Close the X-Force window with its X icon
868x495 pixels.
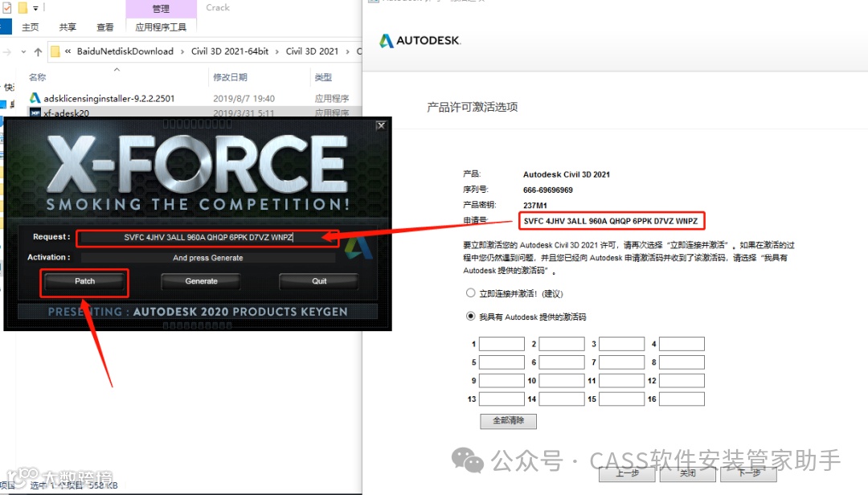[x=381, y=125]
